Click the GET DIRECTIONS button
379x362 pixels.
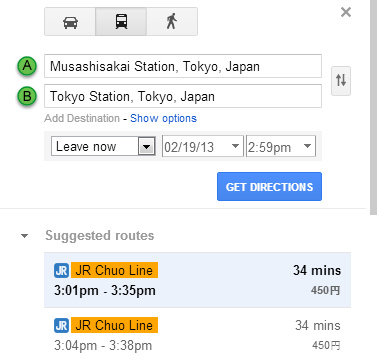(269, 187)
